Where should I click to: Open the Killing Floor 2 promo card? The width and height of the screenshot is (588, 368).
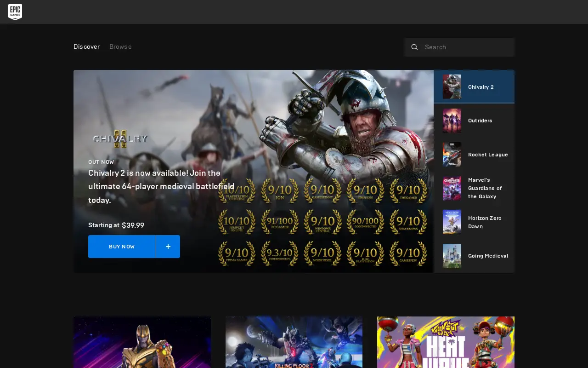coord(294,342)
